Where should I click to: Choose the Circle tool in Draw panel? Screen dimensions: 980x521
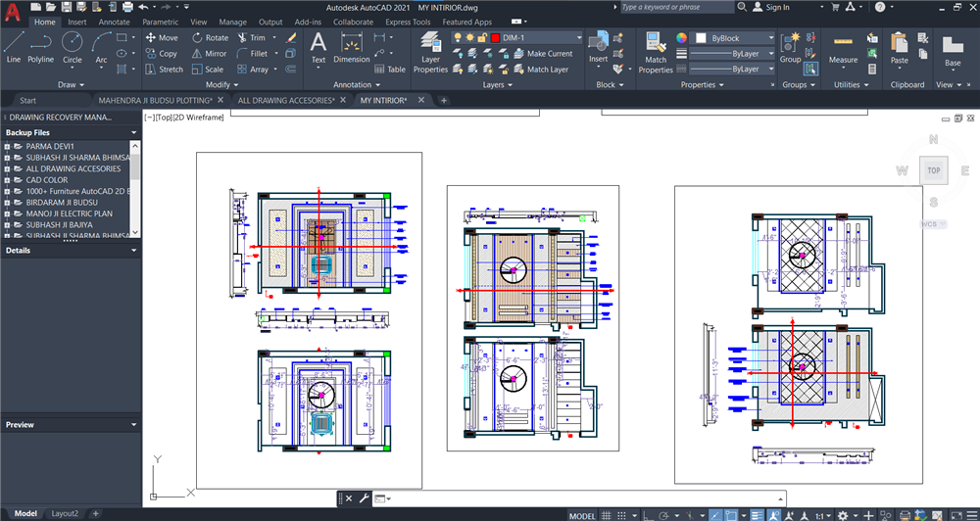[73, 47]
